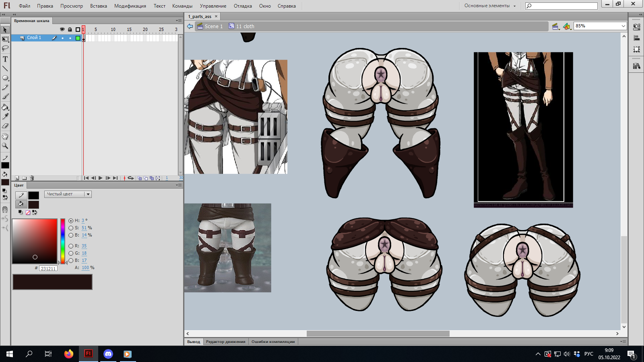Click the fill color swatch in Цвет panel
This screenshot has height=362, width=644.
tap(33, 205)
